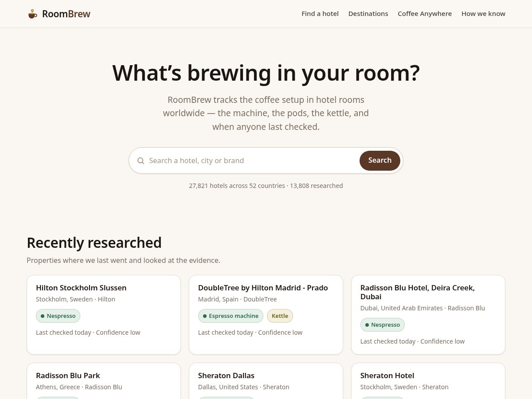Screen dimensions: 532x399
Task: Open the Sheraton Dallas listing
Action: click(x=226, y=376)
